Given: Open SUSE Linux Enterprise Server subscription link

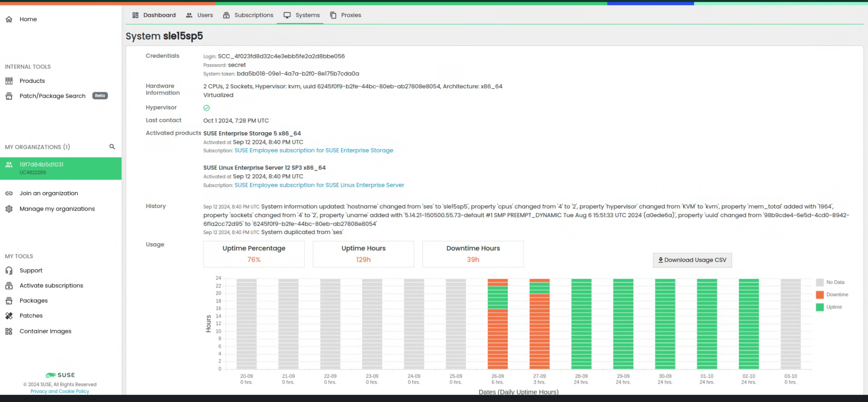Looking at the screenshot, I should [x=319, y=185].
